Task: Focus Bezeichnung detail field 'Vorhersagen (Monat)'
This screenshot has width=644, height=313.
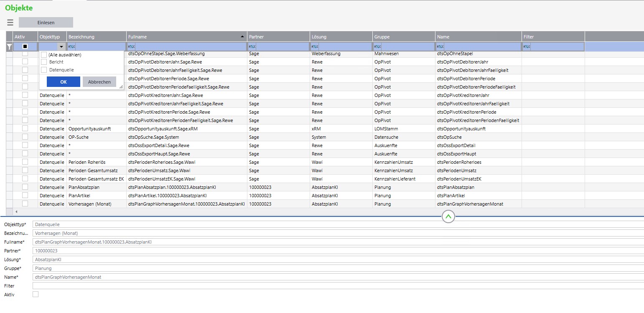Action: click(338, 233)
